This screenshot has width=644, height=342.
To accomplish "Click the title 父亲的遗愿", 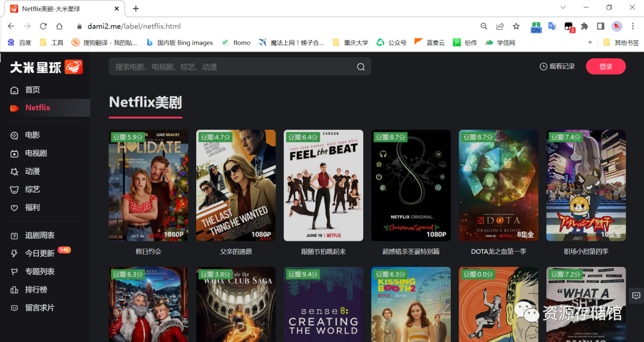I will 236,251.
